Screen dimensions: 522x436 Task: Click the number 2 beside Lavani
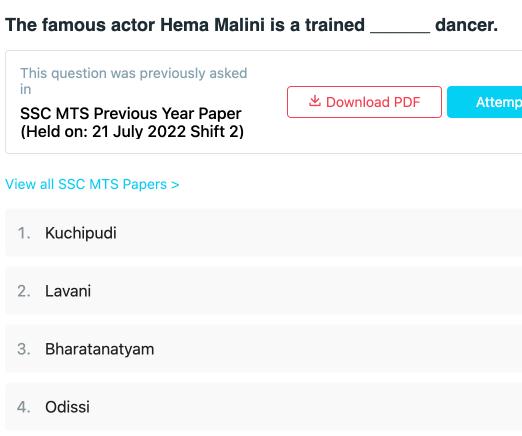tap(24, 291)
